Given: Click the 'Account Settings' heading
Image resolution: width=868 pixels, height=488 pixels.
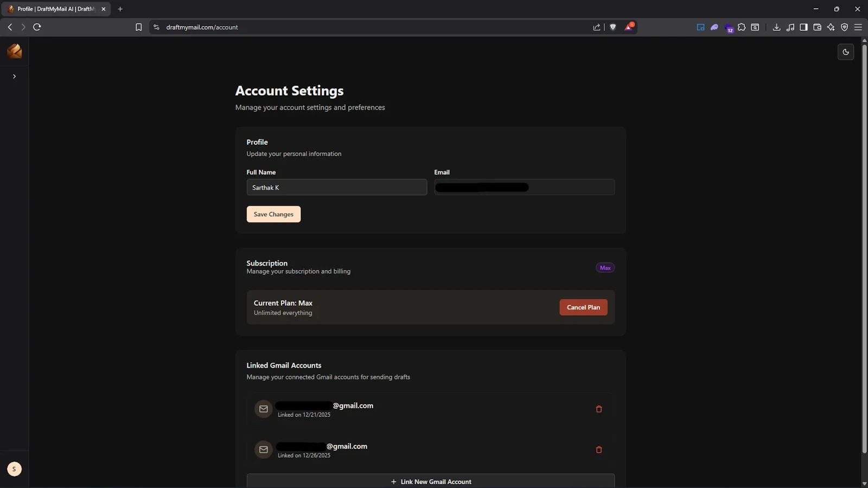Looking at the screenshot, I should 290,91.
